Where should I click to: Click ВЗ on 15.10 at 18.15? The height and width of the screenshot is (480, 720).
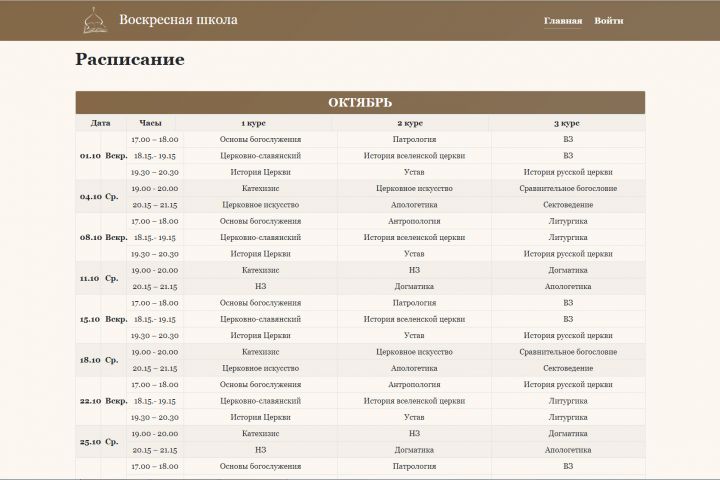(x=568, y=319)
